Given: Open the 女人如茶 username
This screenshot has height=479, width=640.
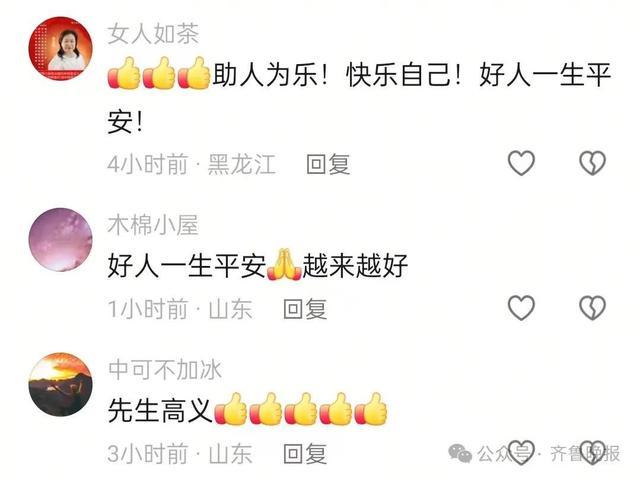Looking at the screenshot, I should click(x=153, y=33).
